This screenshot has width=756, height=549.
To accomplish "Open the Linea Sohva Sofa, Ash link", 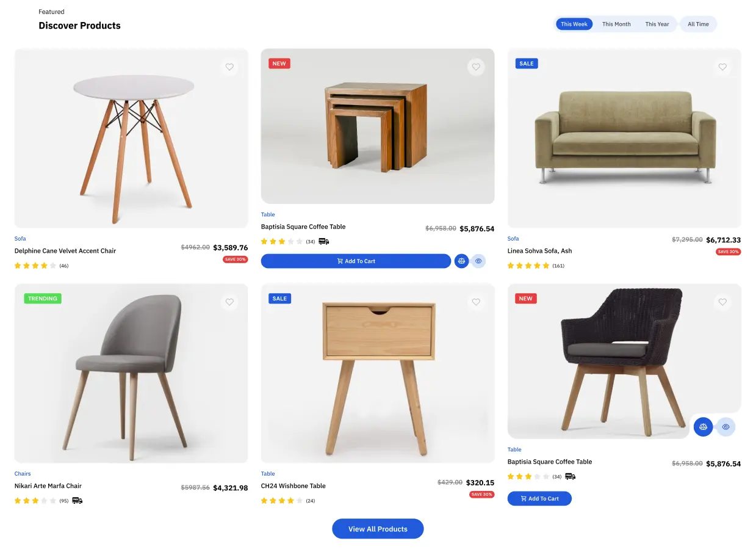I will pyautogui.click(x=539, y=251).
